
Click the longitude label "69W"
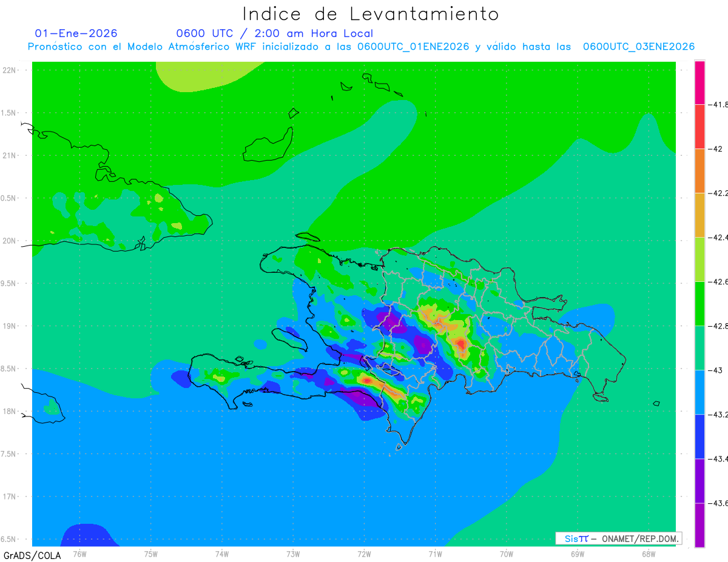(577, 554)
